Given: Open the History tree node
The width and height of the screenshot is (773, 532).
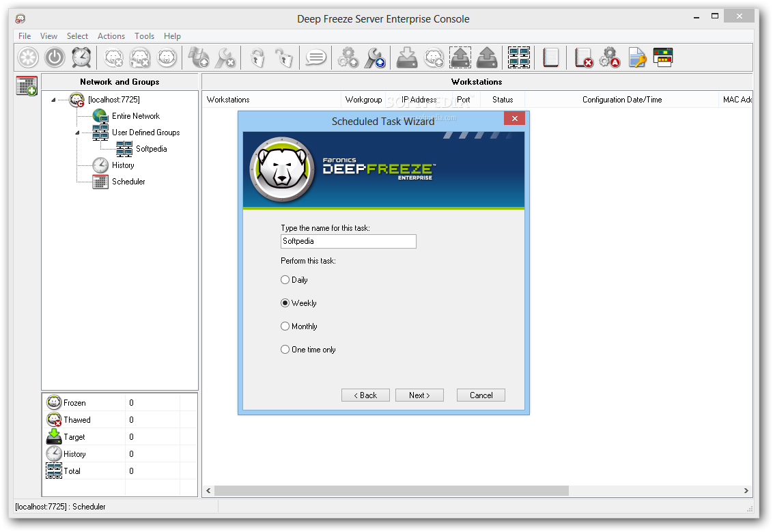Looking at the screenshot, I should click(x=123, y=165).
